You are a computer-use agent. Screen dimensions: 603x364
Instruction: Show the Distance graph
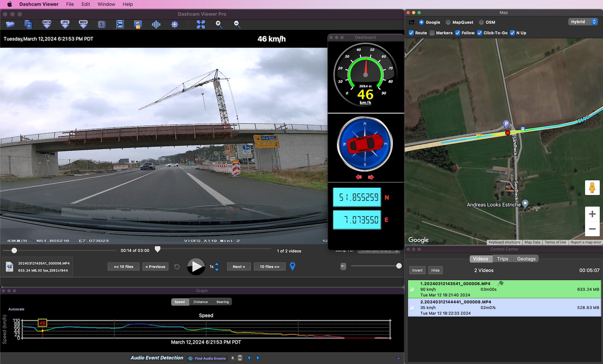pos(201,302)
